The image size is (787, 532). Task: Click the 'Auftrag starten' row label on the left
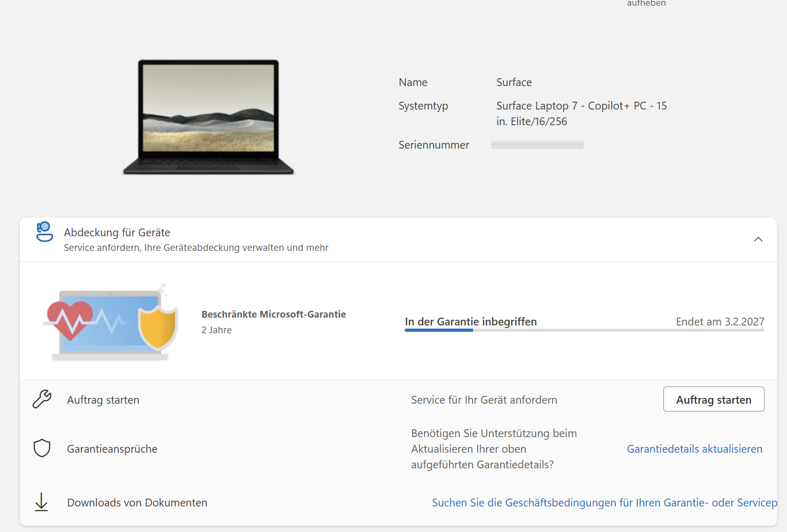click(103, 400)
